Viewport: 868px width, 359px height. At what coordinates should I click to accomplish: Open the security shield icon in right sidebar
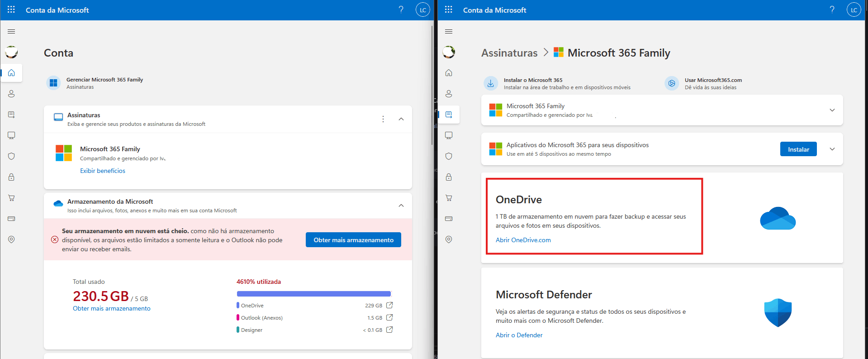(449, 156)
